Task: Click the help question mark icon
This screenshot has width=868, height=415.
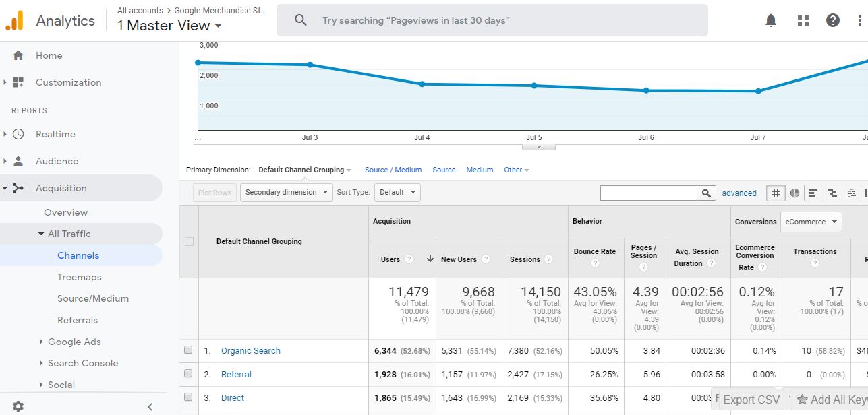Action: [x=833, y=21]
